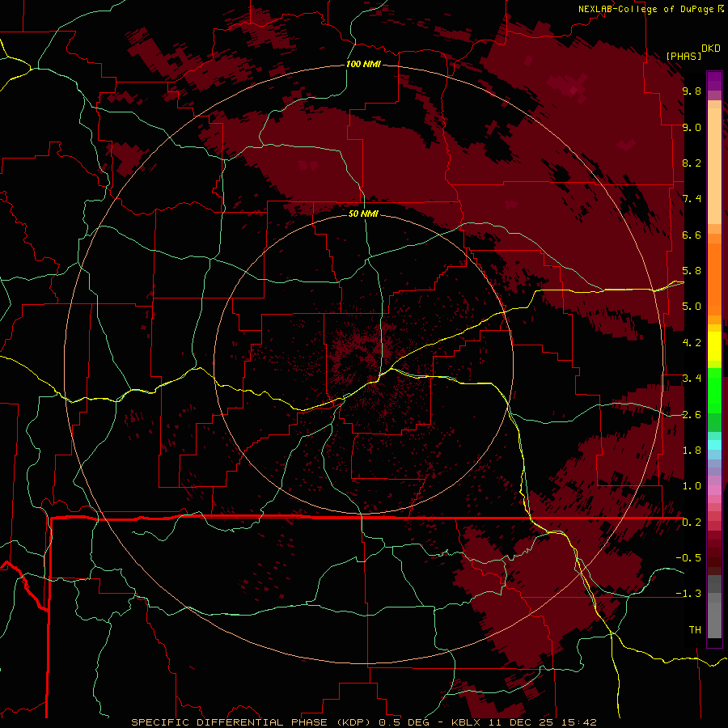
Task: Click the 9.8 legend value
Action: point(692,91)
